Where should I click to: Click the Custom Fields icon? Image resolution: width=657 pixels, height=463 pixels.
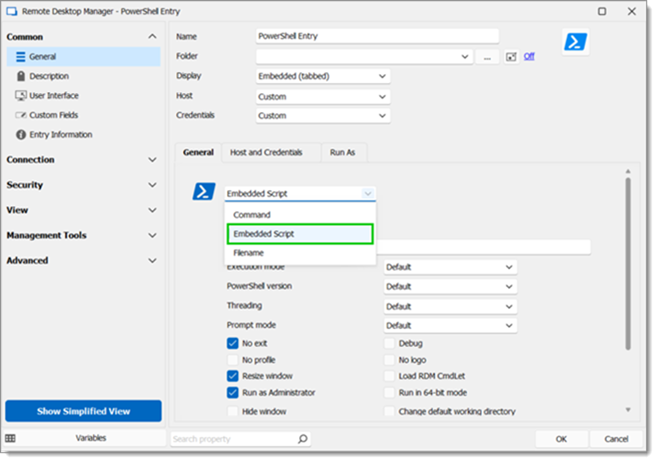21,115
